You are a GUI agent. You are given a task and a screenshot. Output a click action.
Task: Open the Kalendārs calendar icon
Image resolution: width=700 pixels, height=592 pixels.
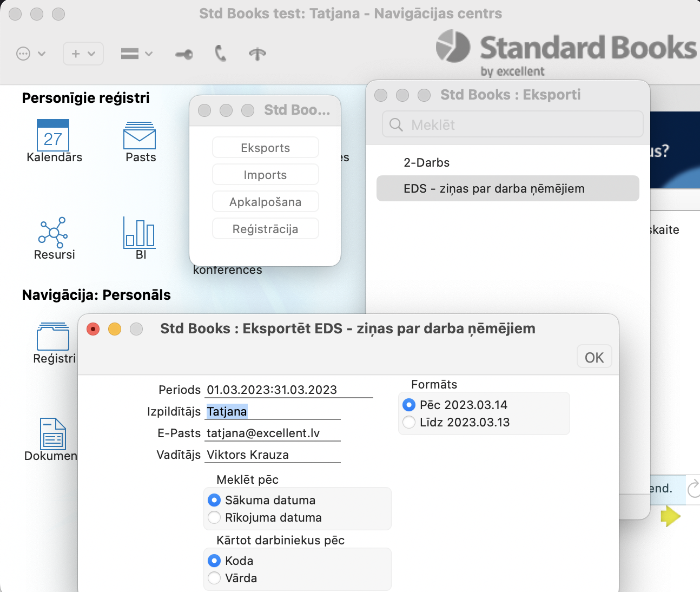(53, 135)
